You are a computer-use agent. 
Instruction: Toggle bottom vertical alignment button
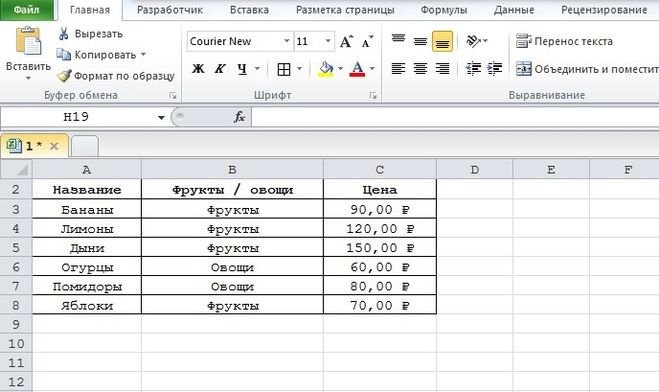click(x=442, y=41)
